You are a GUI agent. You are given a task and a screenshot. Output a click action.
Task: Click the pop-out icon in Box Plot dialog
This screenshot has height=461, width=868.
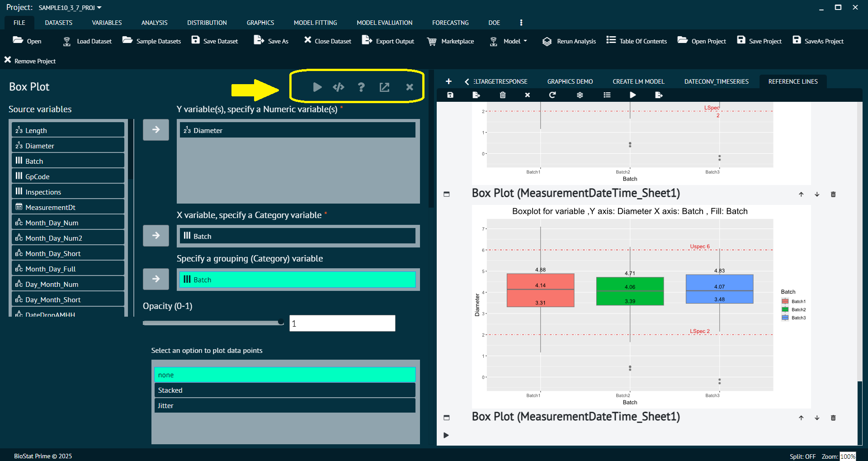click(x=384, y=87)
